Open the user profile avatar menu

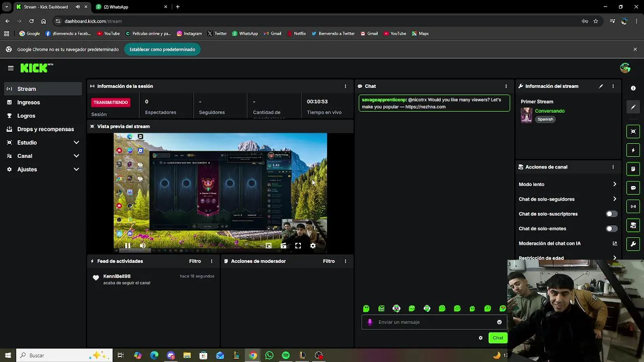(625, 68)
